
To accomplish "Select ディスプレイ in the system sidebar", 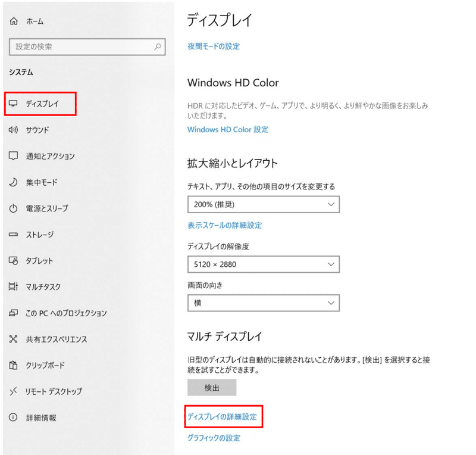I will pos(42,104).
